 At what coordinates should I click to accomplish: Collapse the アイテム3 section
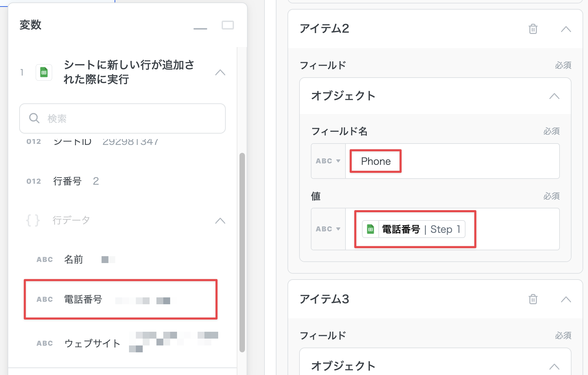pyautogui.click(x=566, y=299)
